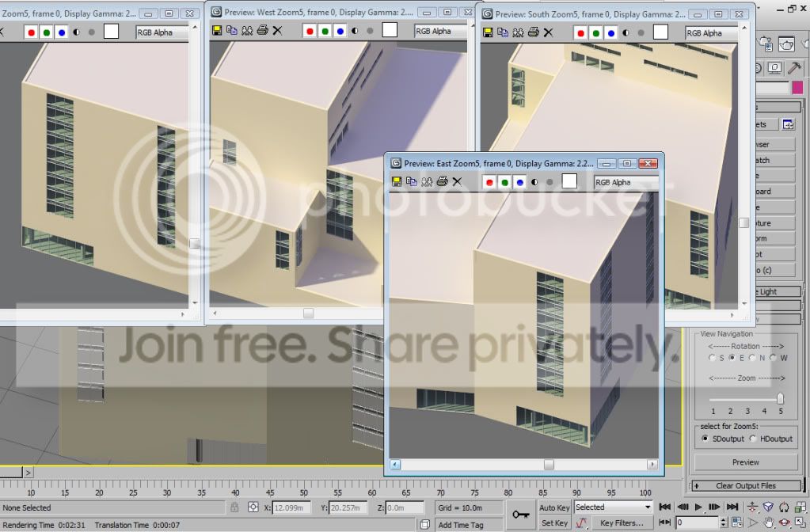Viewport: 810px width, 532px height.
Task: Open the Key Filters dialog
Action: (x=622, y=523)
